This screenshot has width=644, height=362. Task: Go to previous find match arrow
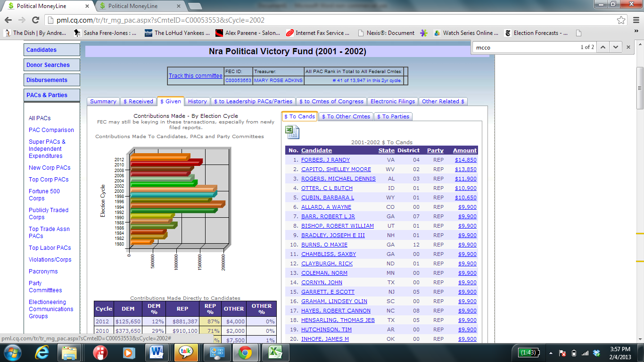[x=603, y=47]
